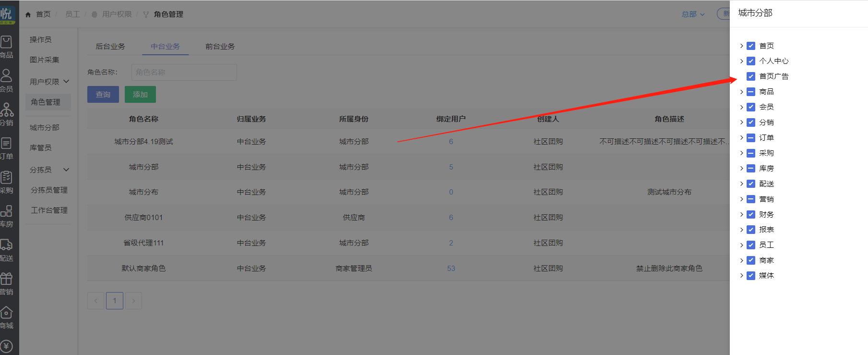
Task: Click the 角色名称 search input field
Action: coord(184,72)
